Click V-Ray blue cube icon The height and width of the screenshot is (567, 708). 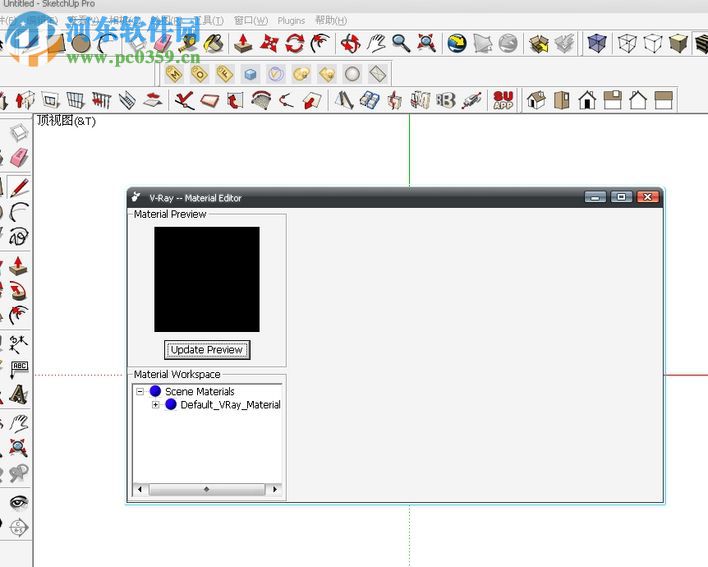click(x=250, y=74)
